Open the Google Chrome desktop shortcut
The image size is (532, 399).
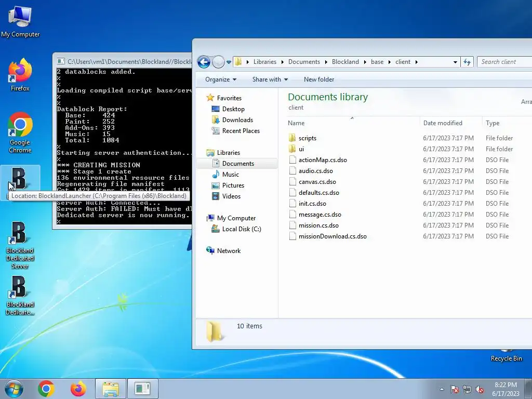click(x=20, y=132)
